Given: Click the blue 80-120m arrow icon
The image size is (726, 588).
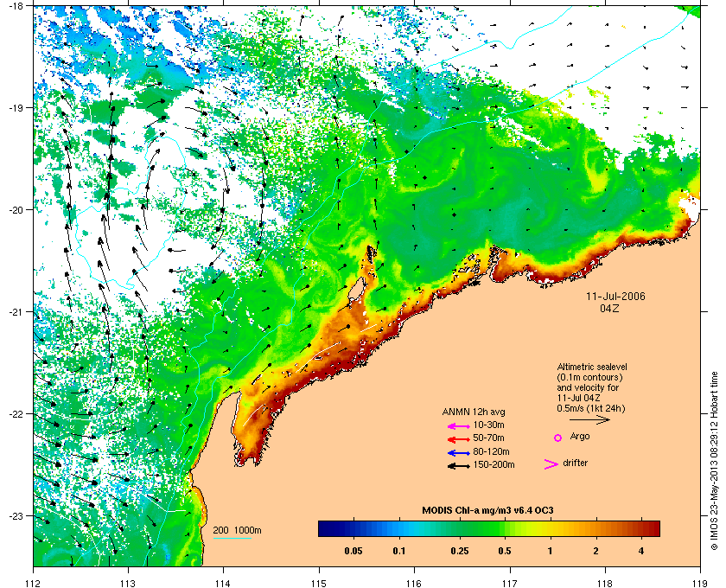Looking at the screenshot, I should pos(458,453).
